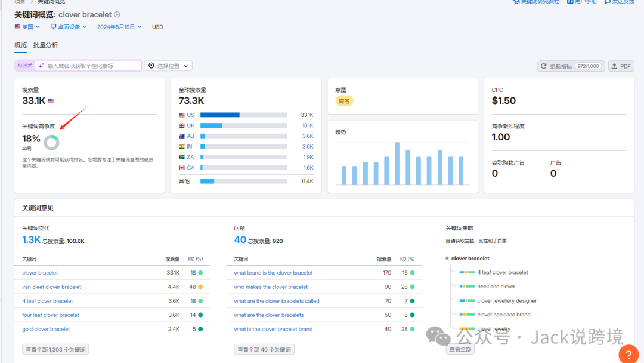644x363 pixels.
Task: Switch to the 批量分析 tab
Action: coord(45,45)
